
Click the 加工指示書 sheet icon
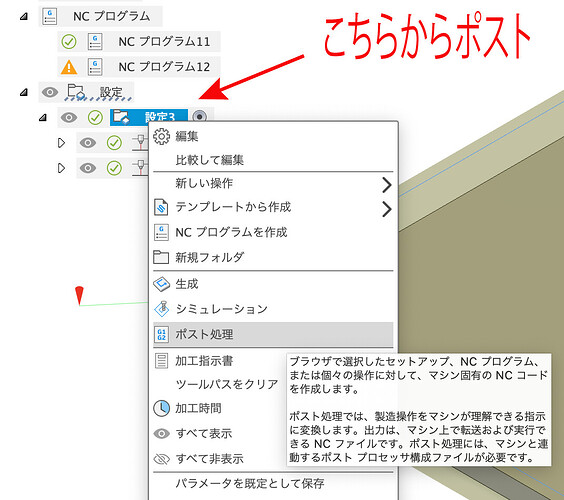click(161, 361)
